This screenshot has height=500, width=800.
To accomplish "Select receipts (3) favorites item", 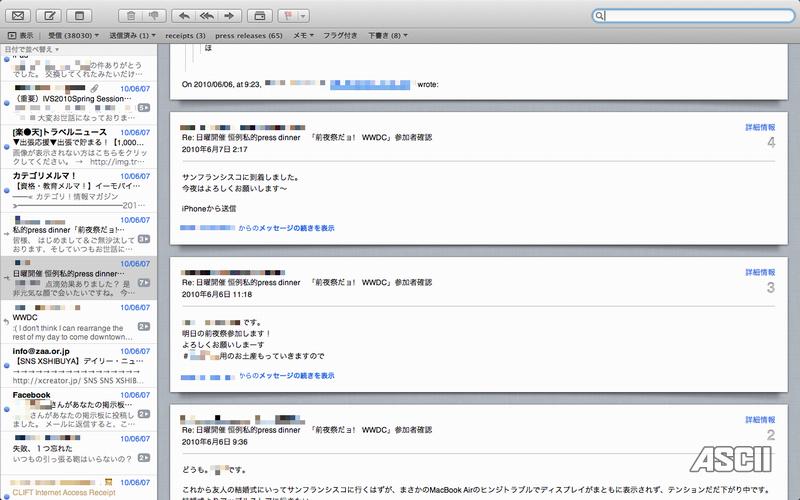I will pos(185,35).
